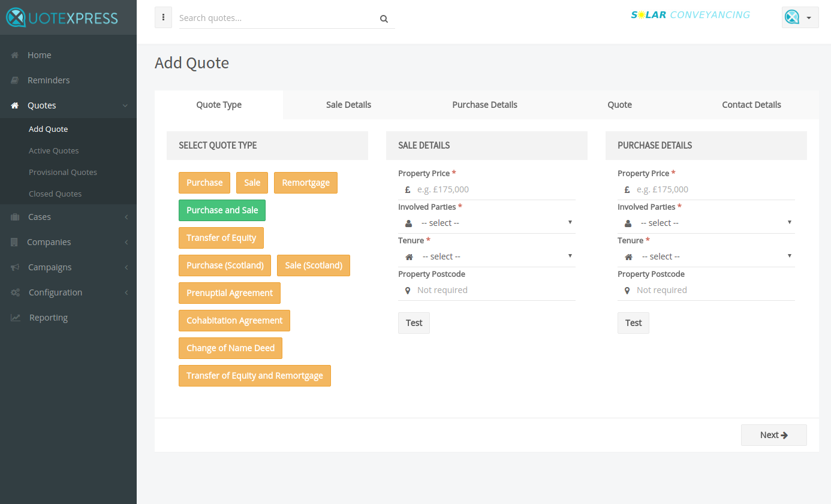Click the Home icon in sidebar
The width and height of the screenshot is (831, 504).
point(15,55)
